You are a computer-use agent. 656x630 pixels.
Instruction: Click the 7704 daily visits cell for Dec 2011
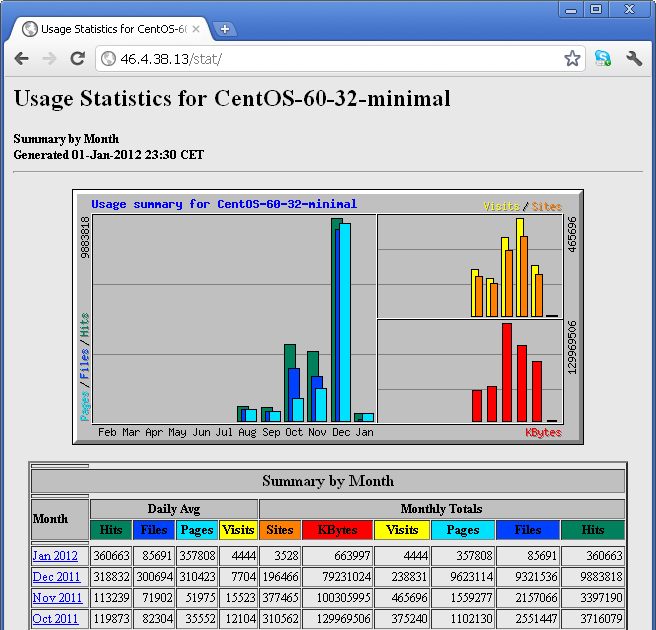click(238, 576)
